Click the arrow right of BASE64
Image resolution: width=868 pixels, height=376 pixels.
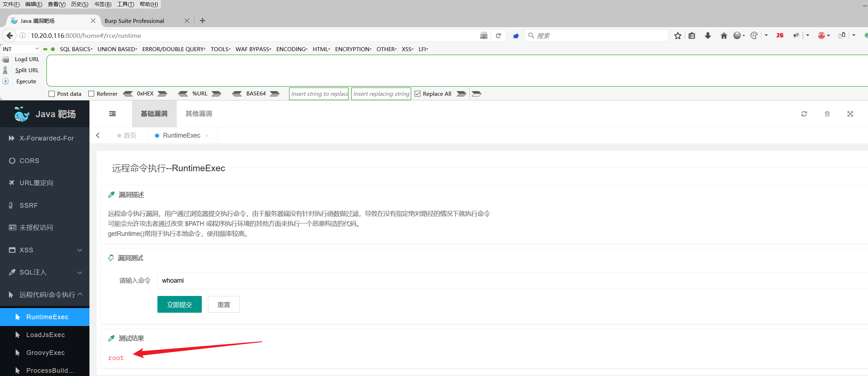[275, 94]
